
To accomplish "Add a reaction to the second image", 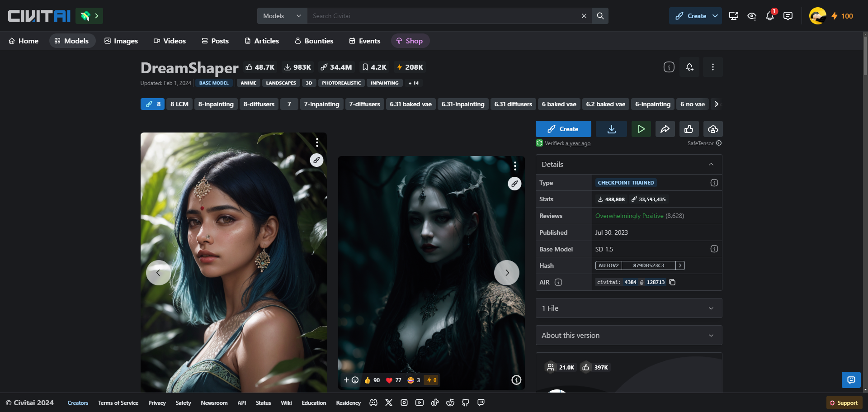I will (351, 380).
